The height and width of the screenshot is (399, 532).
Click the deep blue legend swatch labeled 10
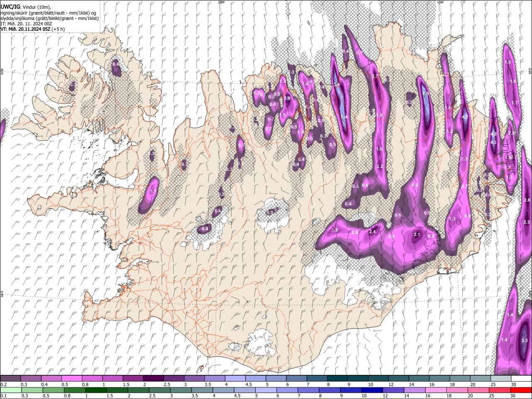[372, 390]
